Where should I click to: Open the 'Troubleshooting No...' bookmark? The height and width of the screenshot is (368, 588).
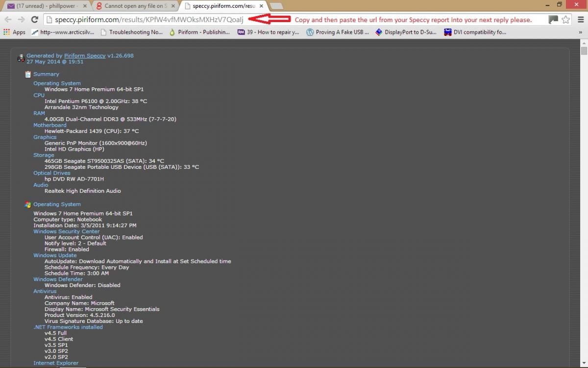131,32
